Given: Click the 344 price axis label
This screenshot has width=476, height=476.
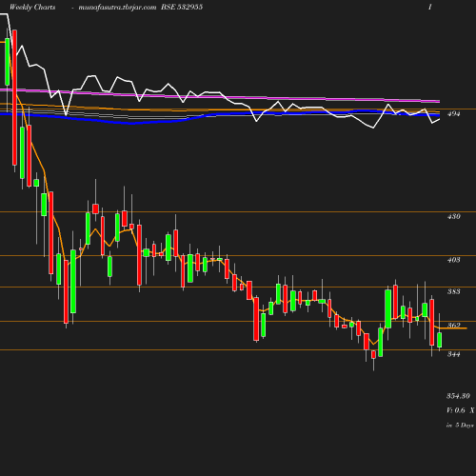Looking at the screenshot, I should (453, 354).
